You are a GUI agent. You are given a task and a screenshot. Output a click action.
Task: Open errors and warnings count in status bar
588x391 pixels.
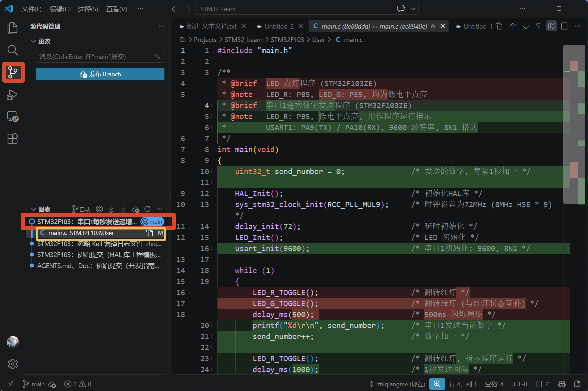tap(78, 384)
